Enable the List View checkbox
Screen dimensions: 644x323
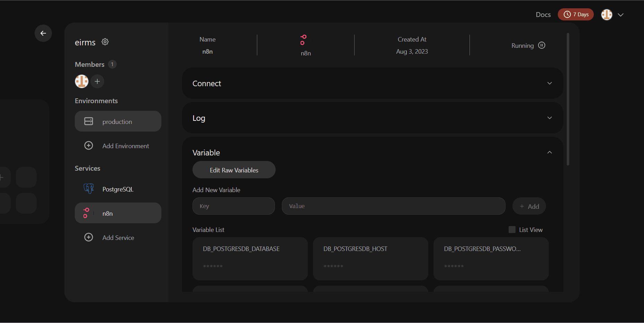pyautogui.click(x=512, y=230)
